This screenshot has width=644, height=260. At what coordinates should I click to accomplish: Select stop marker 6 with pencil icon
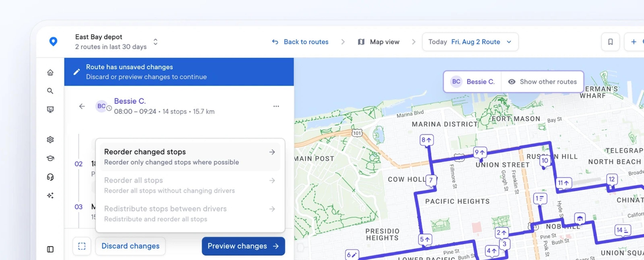(352, 255)
